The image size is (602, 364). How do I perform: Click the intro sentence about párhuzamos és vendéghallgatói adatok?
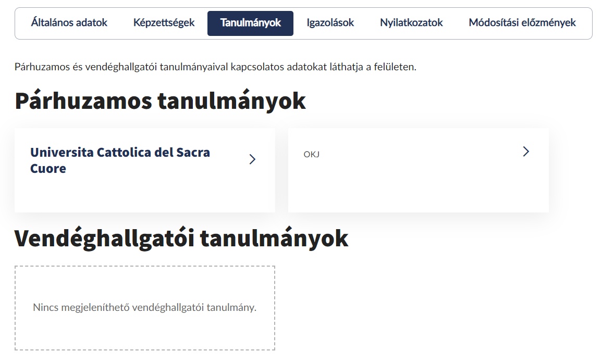coord(215,67)
